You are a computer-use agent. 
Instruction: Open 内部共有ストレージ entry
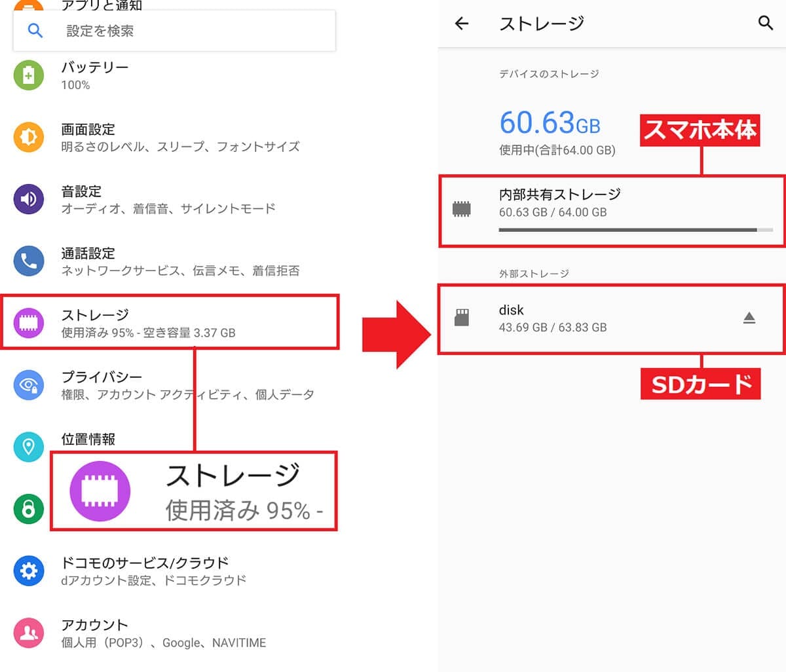(612, 211)
